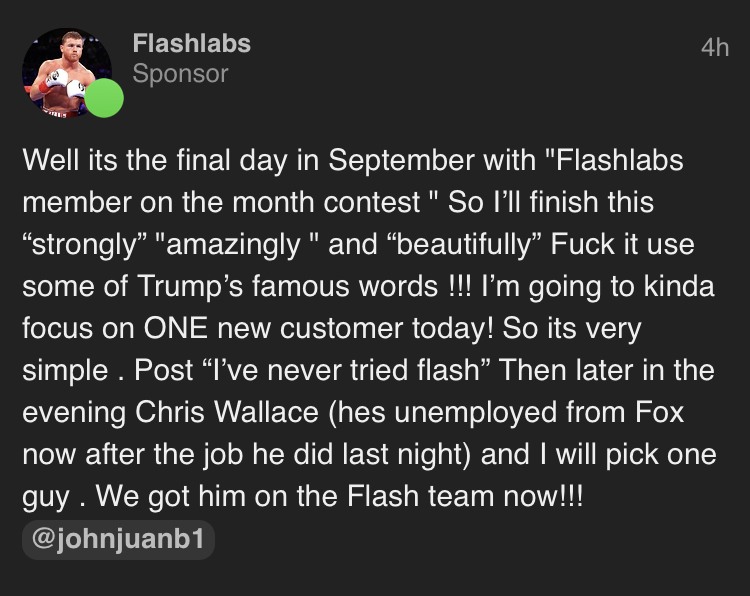Open the Flashlabs username link
750x596 pixels.
[191, 44]
